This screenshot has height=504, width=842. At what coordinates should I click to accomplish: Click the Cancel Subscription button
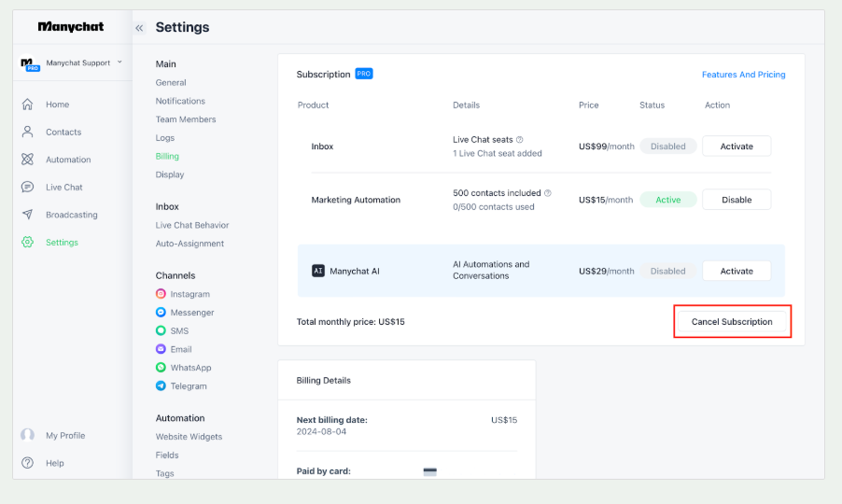[x=732, y=322]
